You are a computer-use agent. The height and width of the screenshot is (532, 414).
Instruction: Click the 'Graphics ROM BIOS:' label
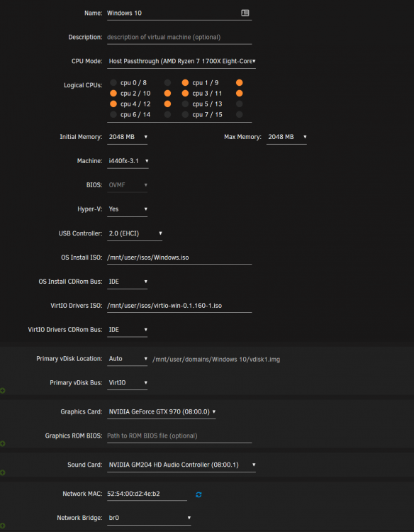74,436
